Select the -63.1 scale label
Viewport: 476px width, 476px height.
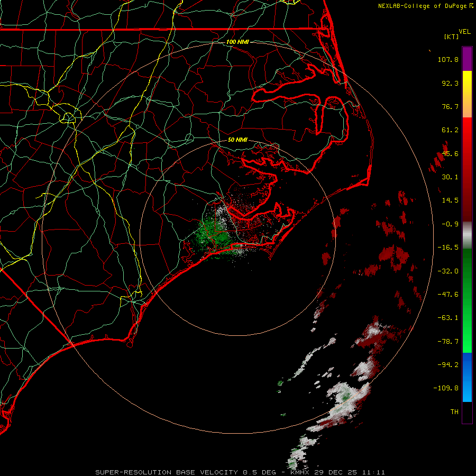448,318
